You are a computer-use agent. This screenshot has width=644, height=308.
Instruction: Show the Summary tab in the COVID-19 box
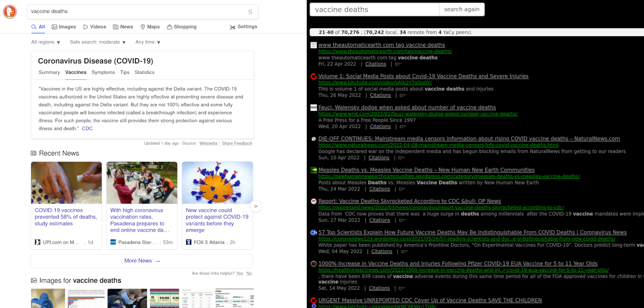(x=49, y=72)
